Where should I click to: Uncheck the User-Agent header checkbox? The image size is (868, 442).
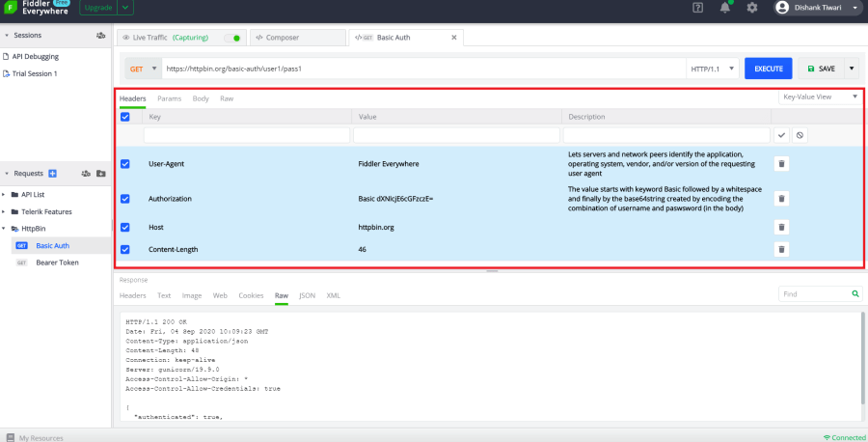(125, 164)
